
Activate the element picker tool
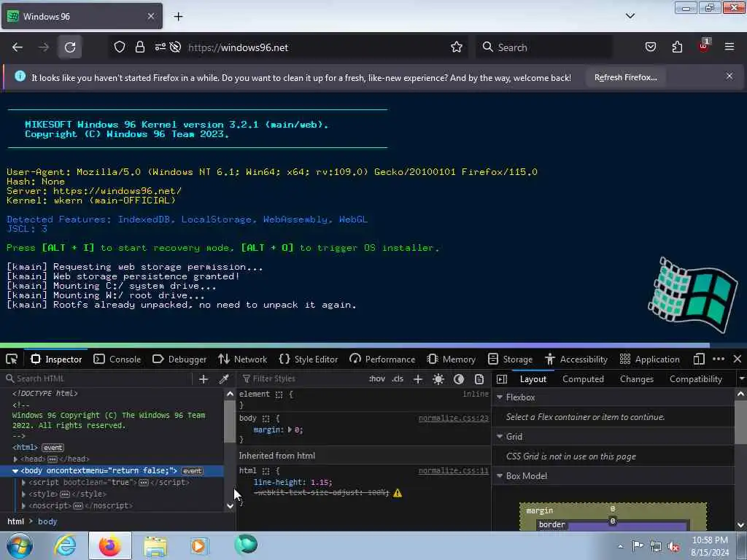12,359
